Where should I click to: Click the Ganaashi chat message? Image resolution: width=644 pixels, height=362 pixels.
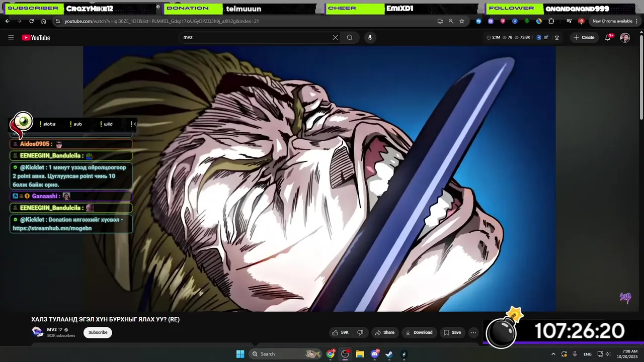point(71,196)
